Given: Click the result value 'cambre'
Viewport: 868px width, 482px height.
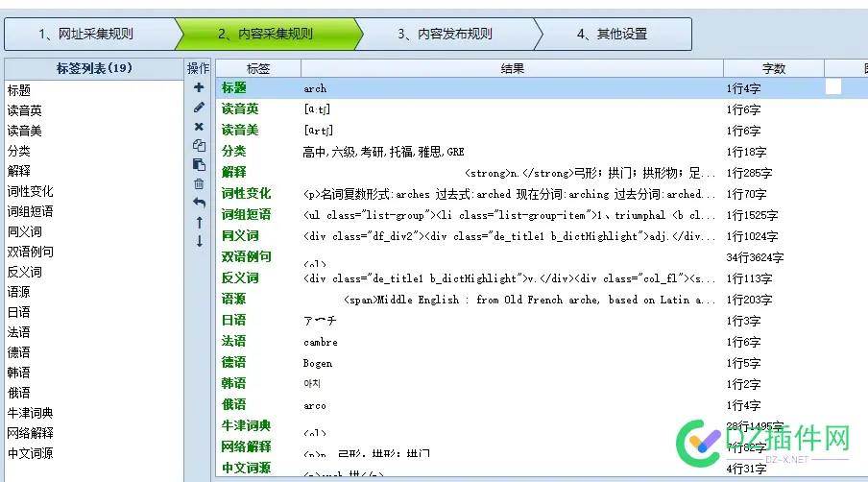Looking at the screenshot, I should [x=321, y=342].
